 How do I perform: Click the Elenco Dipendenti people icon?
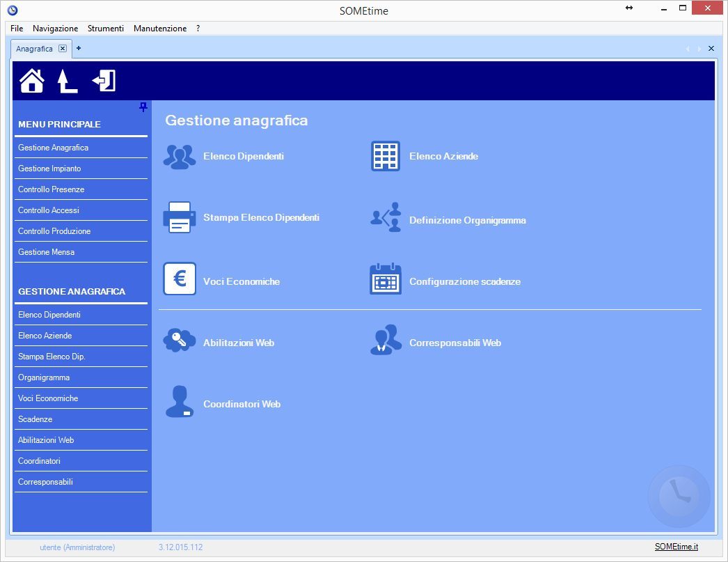point(179,157)
